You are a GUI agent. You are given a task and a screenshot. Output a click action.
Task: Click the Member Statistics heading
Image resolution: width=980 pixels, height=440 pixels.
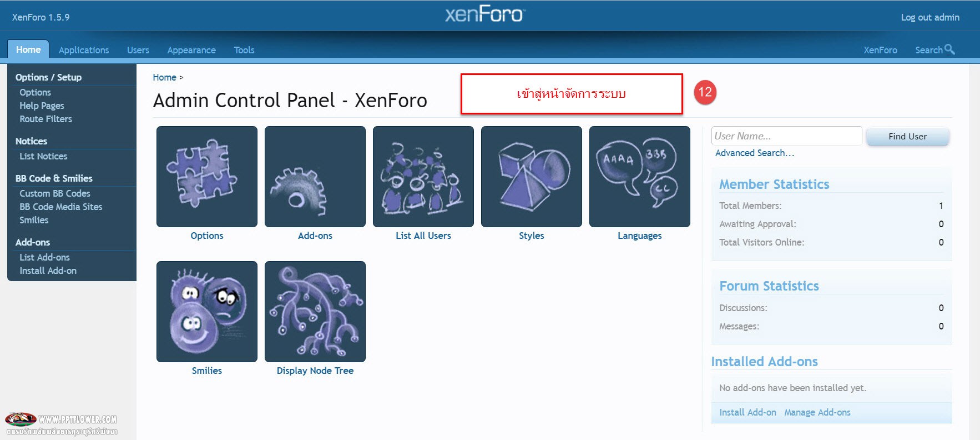pyautogui.click(x=774, y=184)
